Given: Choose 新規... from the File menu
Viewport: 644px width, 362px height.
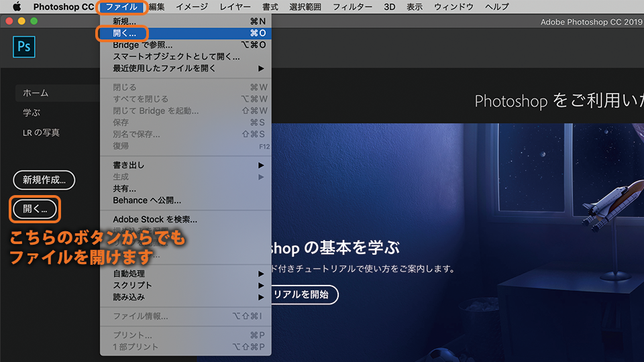Looking at the screenshot, I should 186,21.
